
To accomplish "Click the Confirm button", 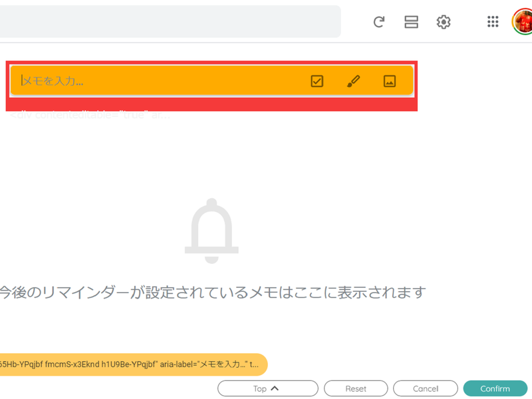I will click(495, 388).
